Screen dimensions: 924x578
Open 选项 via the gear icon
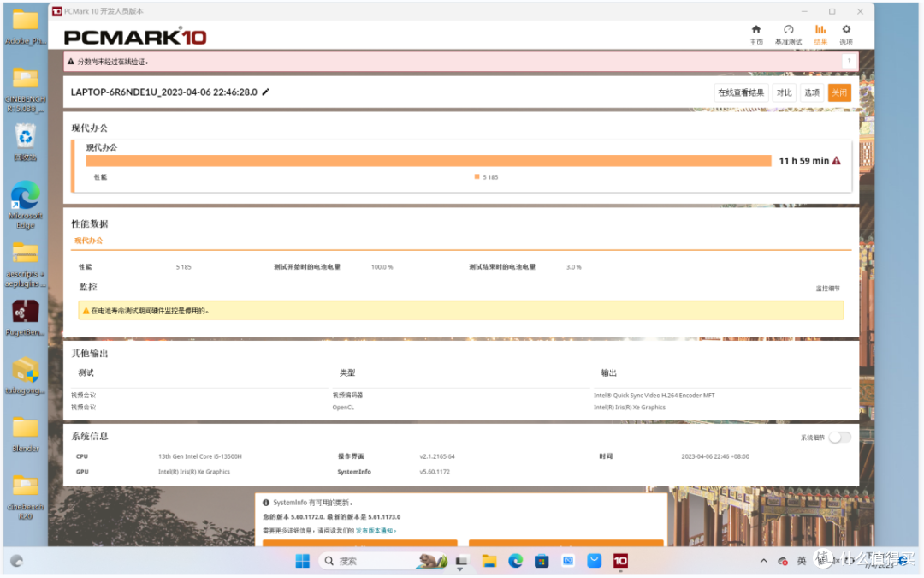coord(846,32)
